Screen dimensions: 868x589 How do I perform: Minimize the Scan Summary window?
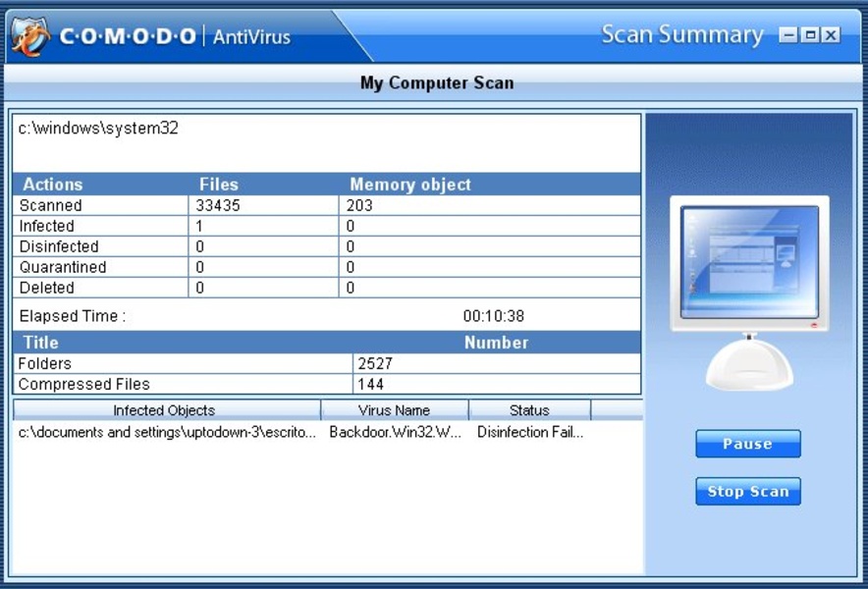[788, 35]
